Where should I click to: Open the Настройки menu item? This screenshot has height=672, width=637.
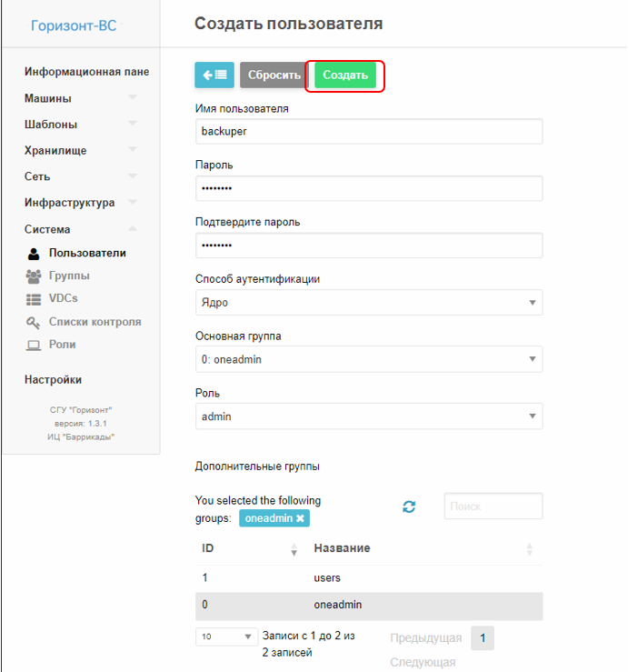(x=53, y=380)
